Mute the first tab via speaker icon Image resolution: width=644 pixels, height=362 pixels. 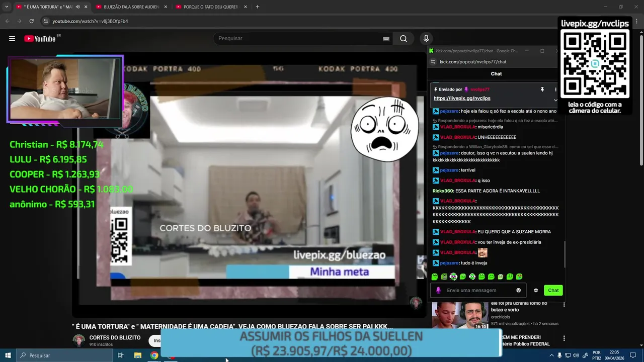[x=77, y=7]
